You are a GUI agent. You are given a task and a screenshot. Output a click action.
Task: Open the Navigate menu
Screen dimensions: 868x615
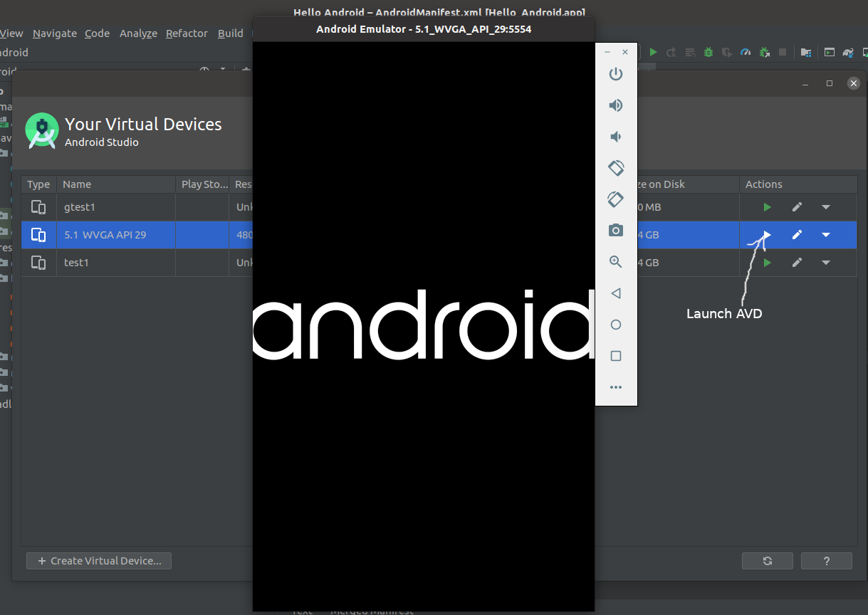(x=55, y=33)
